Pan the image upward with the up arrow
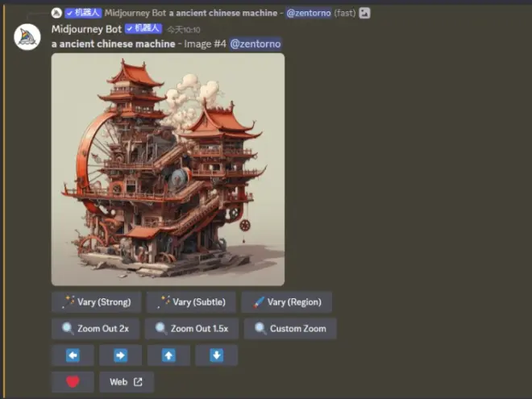The height and width of the screenshot is (399, 532). pos(168,355)
